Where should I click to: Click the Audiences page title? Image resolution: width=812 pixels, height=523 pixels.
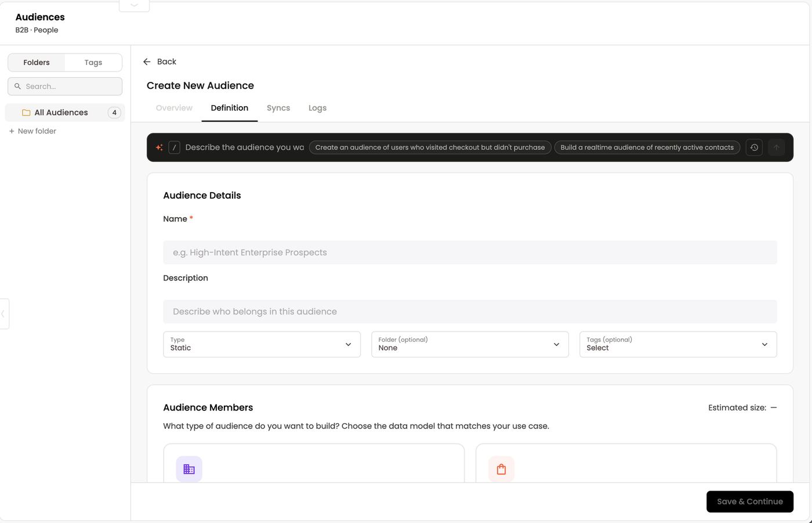coord(40,17)
